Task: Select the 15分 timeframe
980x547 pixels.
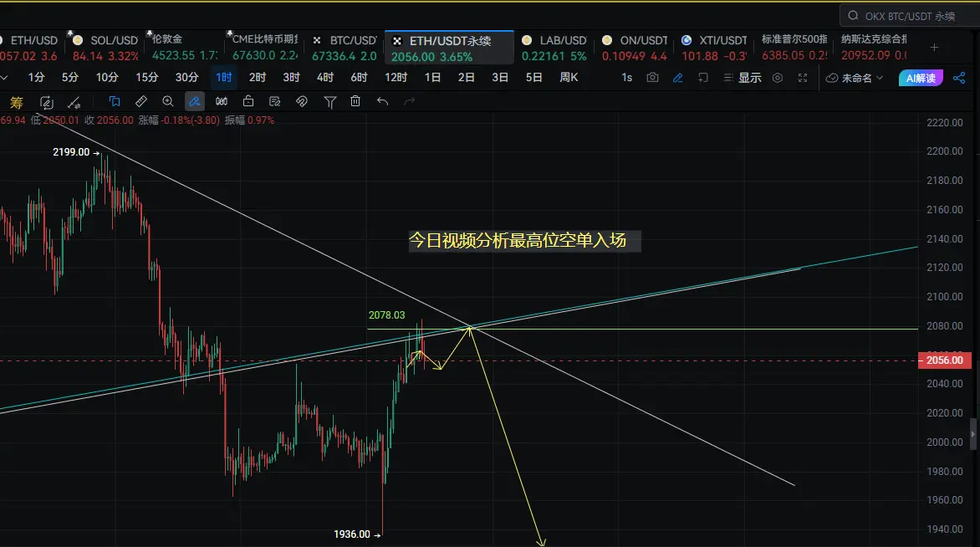Action: coord(147,78)
